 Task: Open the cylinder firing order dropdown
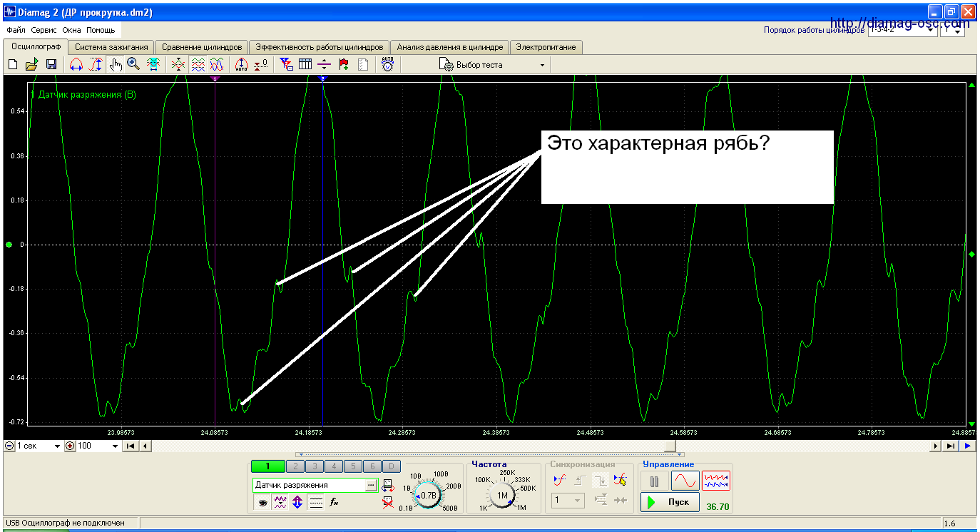(x=902, y=31)
